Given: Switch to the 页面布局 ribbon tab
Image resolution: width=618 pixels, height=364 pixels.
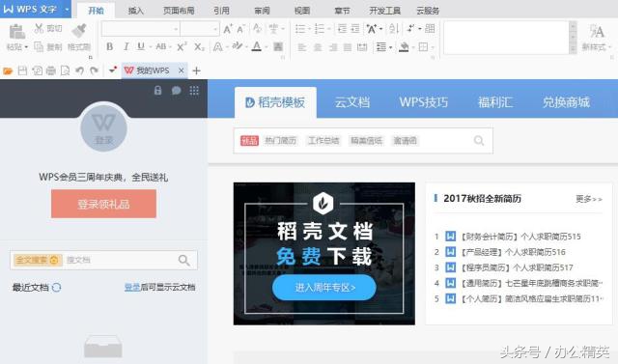Looking at the screenshot, I should [179, 11].
